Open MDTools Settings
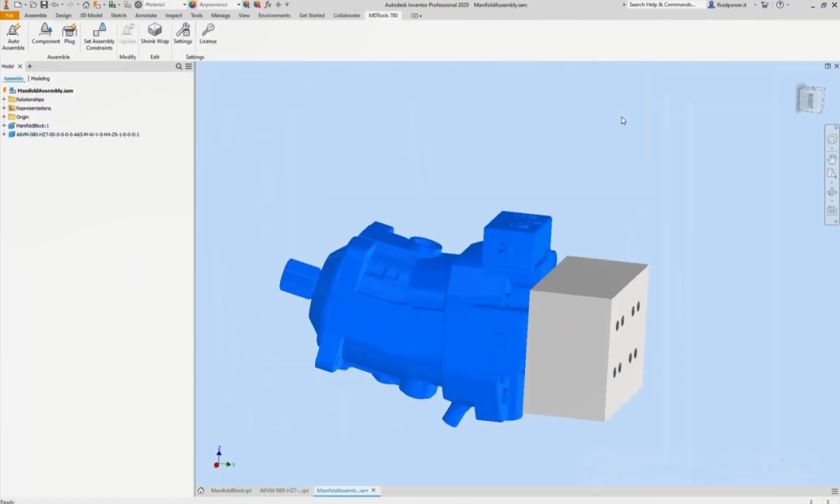The width and height of the screenshot is (840, 504). (183, 33)
